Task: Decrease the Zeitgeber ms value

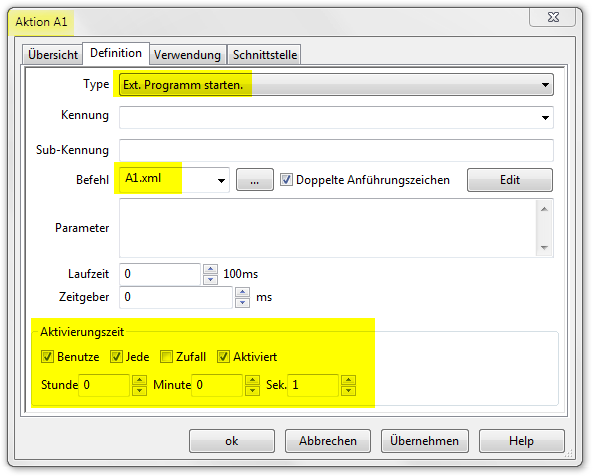Action: pos(242,302)
